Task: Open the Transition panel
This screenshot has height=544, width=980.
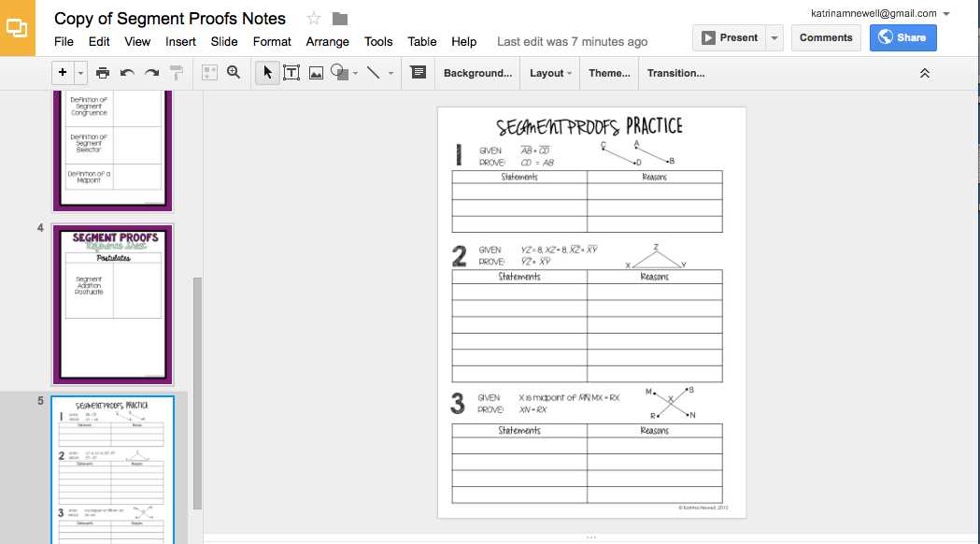Action: point(675,73)
